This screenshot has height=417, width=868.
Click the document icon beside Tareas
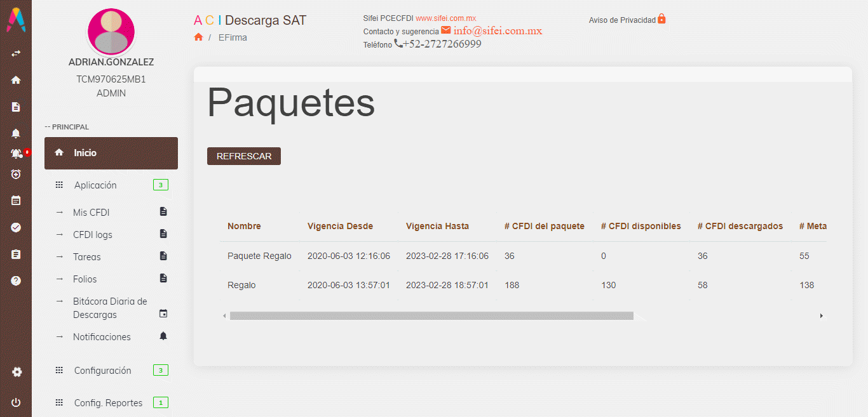pyautogui.click(x=163, y=256)
